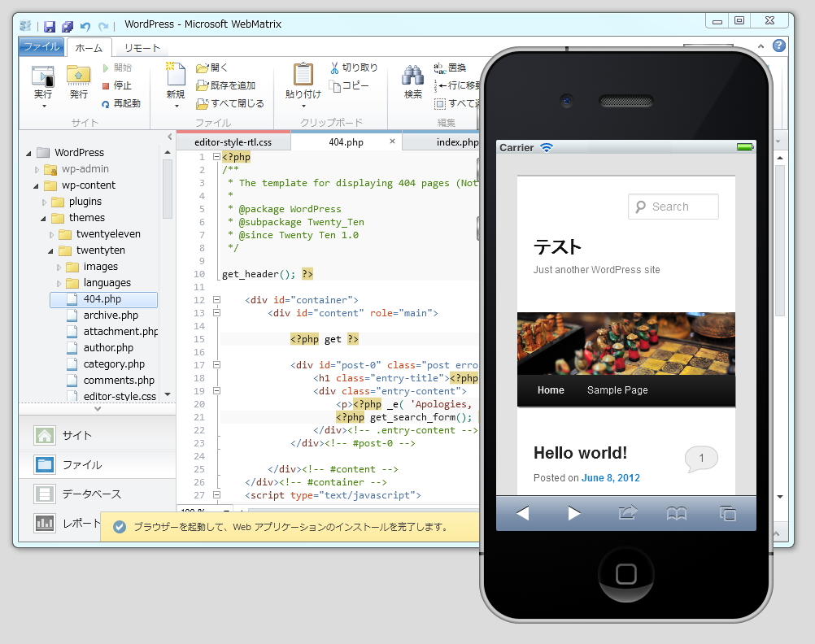This screenshot has width=815, height=644.
Task: Switch to the リモート ribbon tab
Action: tap(142, 47)
